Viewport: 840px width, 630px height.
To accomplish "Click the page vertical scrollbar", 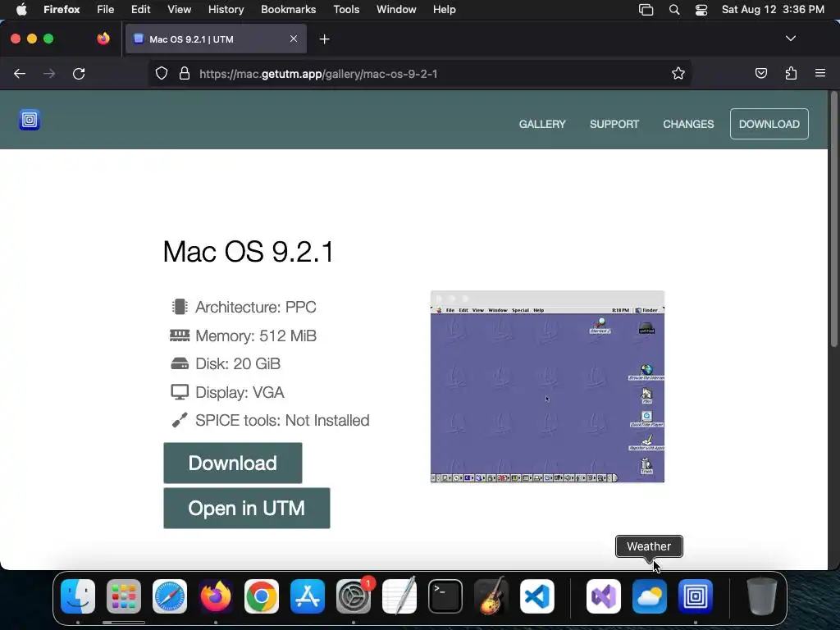I will pos(833,220).
